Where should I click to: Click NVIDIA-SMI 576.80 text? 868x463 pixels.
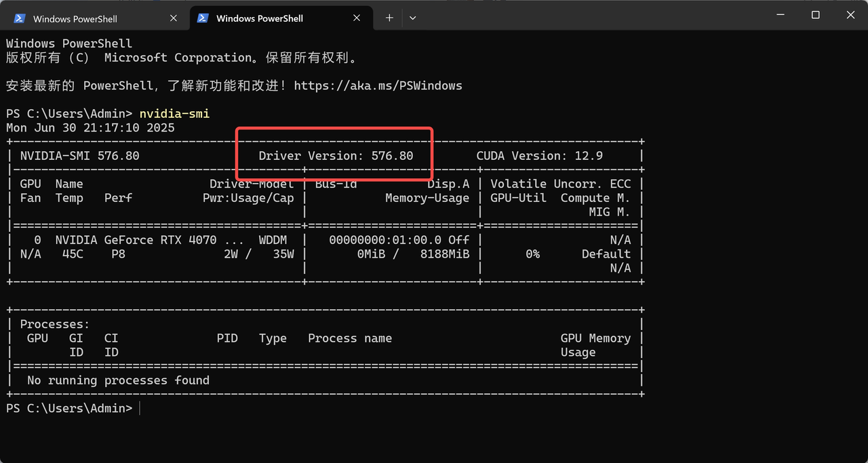pyautogui.click(x=79, y=156)
